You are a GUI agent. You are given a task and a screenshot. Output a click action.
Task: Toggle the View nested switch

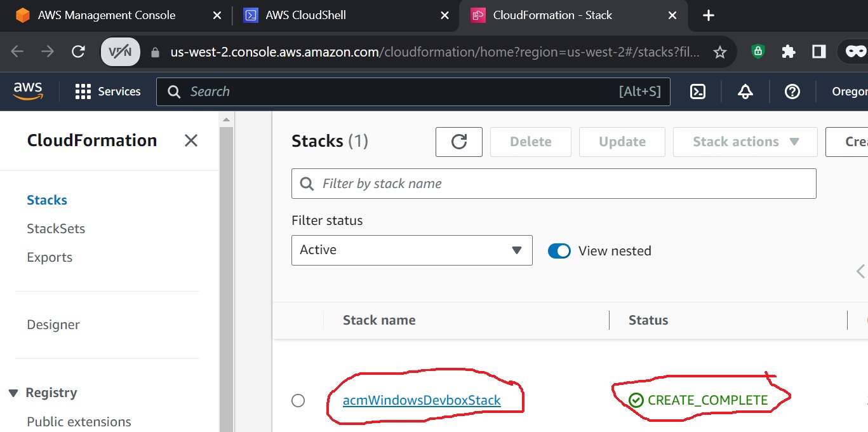559,251
